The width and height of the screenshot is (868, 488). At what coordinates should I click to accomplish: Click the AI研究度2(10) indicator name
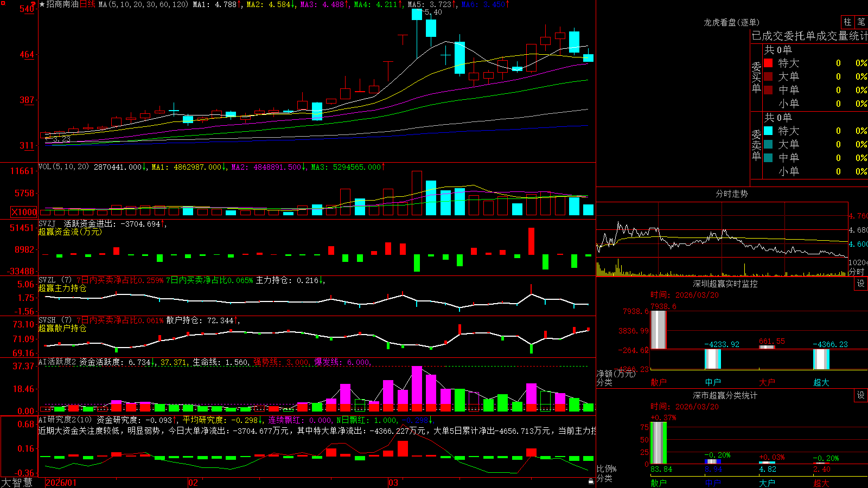[65, 420]
